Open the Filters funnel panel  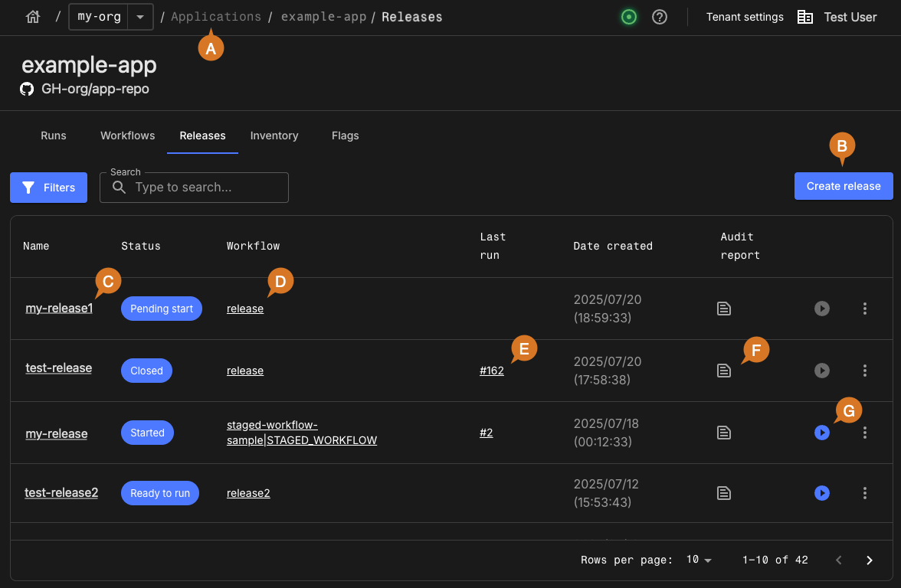tap(48, 188)
